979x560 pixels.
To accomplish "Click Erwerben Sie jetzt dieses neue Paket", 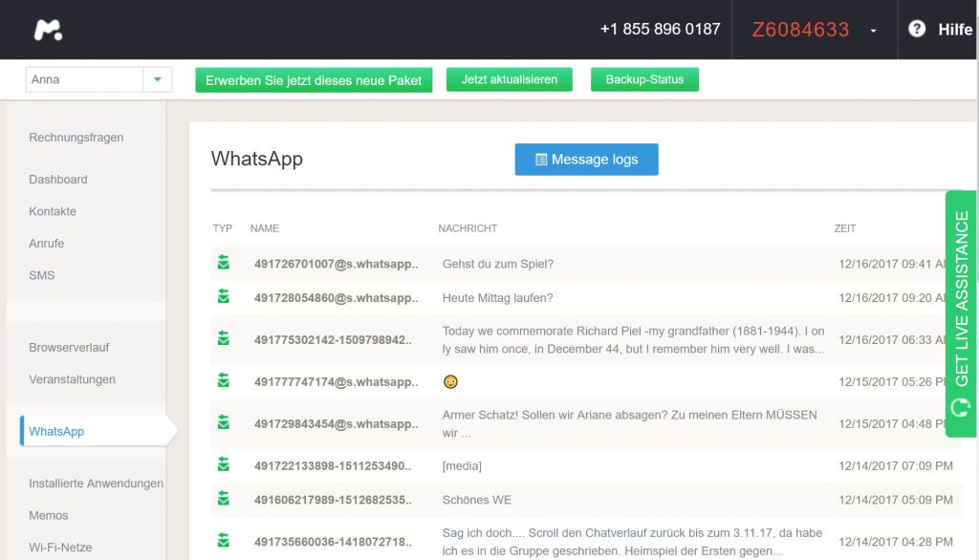I will click(314, 80).
